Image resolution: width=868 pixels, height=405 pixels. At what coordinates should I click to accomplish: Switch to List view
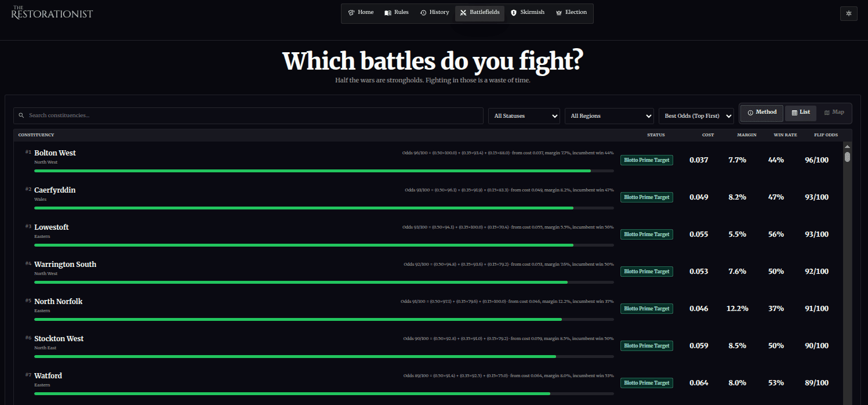click(x=800, y=113)
